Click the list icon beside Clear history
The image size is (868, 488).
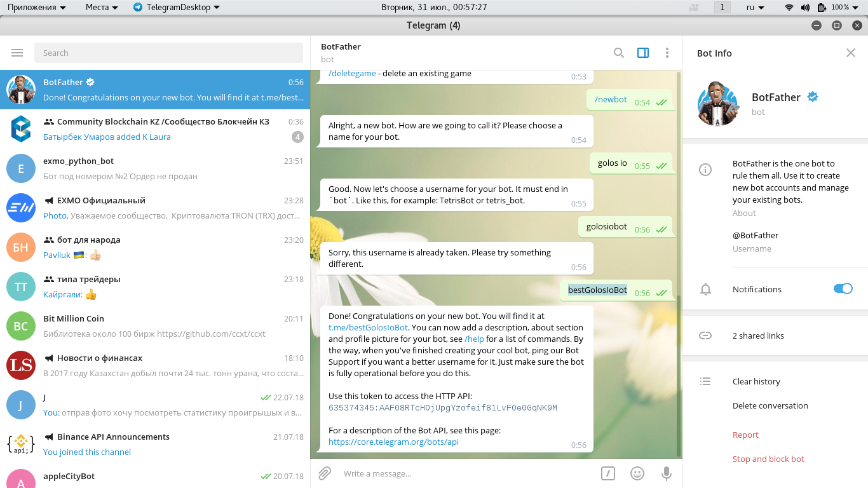tap(705, 381)
